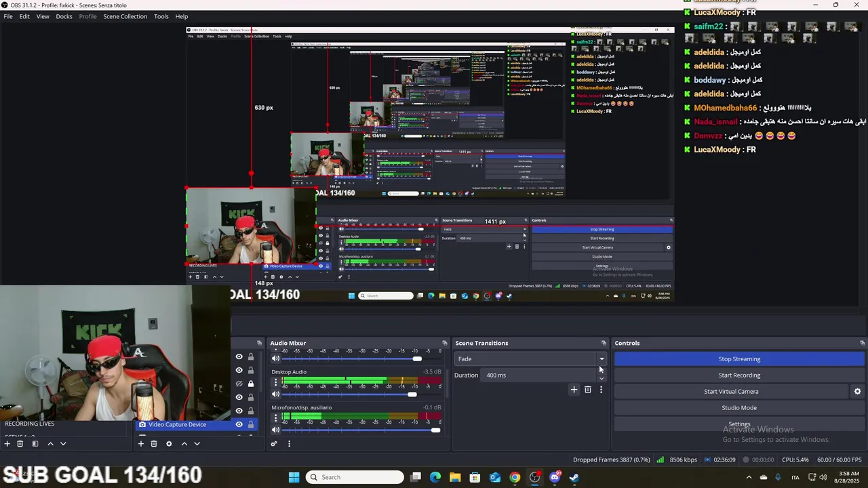Click Start Recording
This screenshot has width=868, height=488.
[x=739, y=375]
